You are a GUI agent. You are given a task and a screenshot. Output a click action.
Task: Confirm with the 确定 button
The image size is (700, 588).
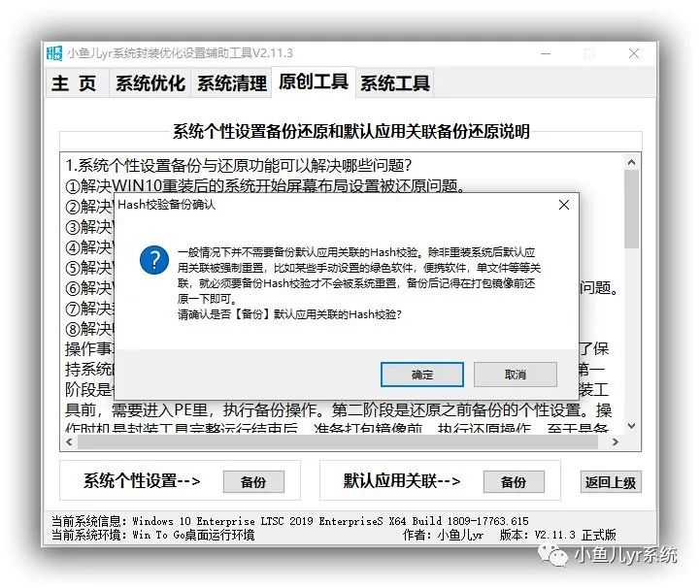tap(422, 375)
